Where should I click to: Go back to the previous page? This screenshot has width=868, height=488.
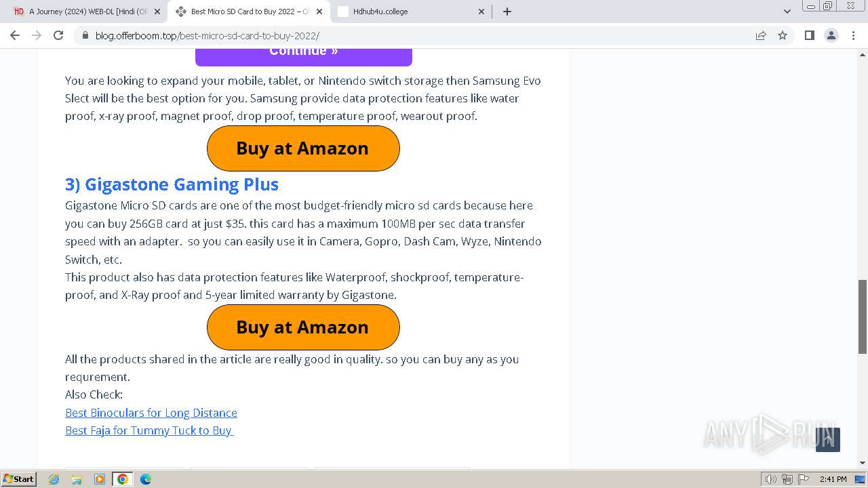[15, 35]
